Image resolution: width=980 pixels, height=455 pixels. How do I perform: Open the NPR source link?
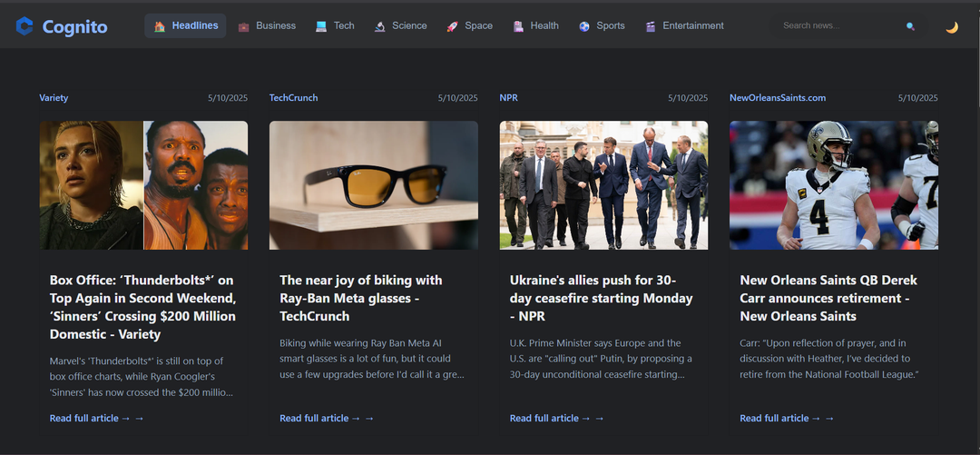coord(509,98)
